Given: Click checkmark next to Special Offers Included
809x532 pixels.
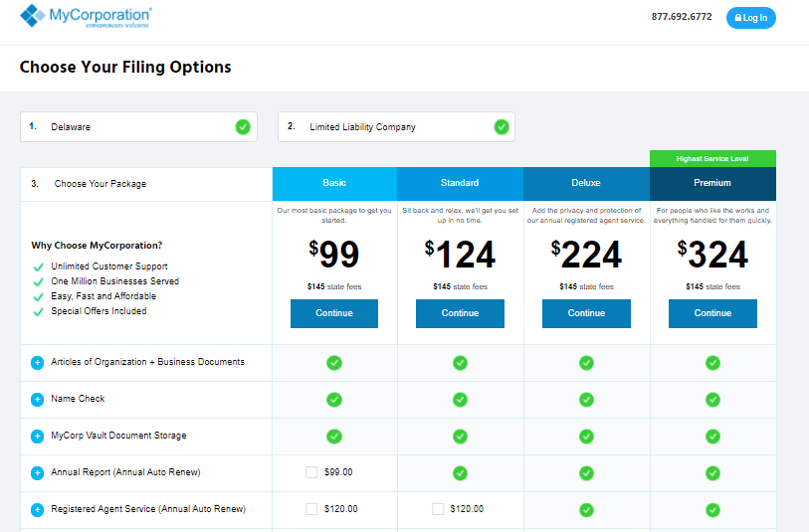Looking at the screenshot, I should (x=38, y=312).
